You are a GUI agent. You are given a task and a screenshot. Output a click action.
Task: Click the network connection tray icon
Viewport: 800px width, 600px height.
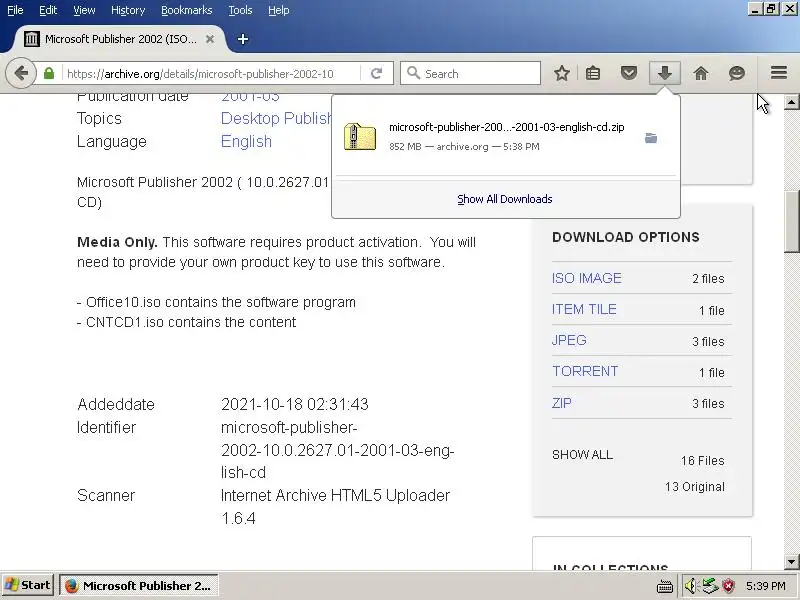(710, 586)
